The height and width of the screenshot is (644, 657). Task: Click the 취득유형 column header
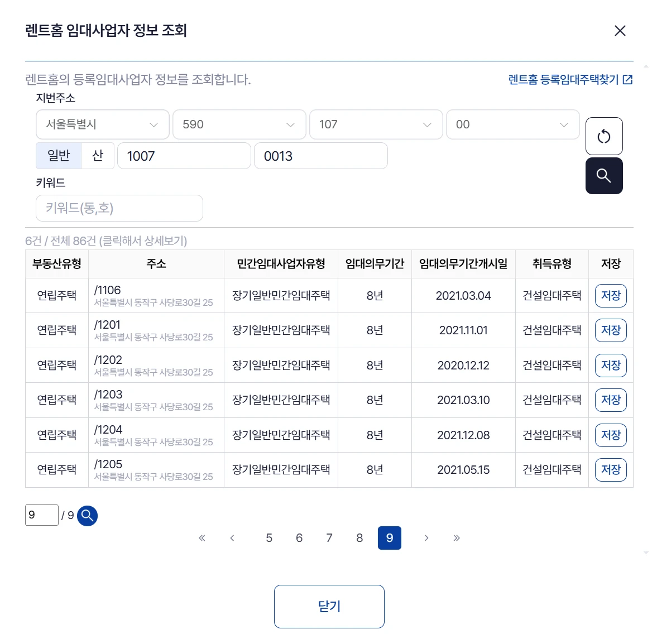(552, 263)
